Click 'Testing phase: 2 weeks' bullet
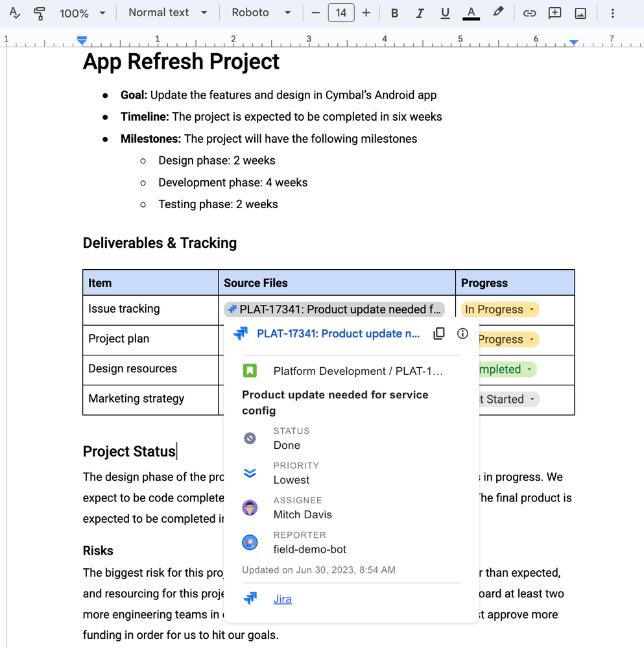The width and height of the screenshot is (644, 648). click(x=218, y=204)
